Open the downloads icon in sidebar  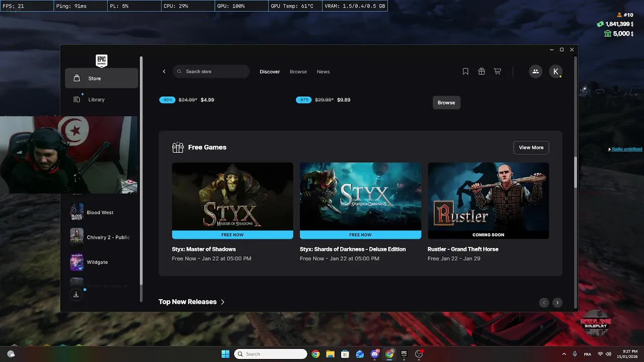pos(76,295)
